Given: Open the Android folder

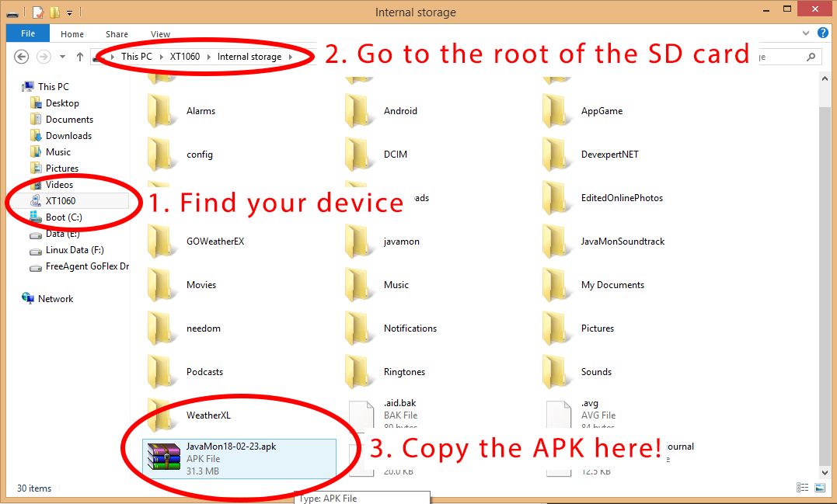Looking at the screenshot, I should pos(400,111).
